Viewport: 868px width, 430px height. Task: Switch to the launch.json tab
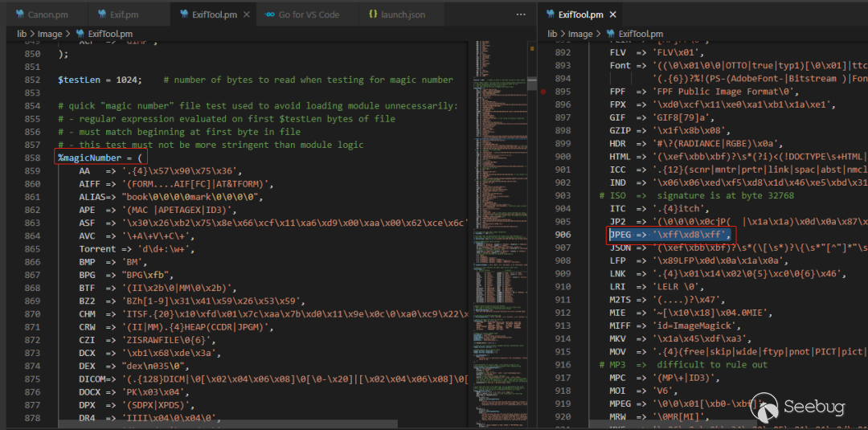(398, 14)
